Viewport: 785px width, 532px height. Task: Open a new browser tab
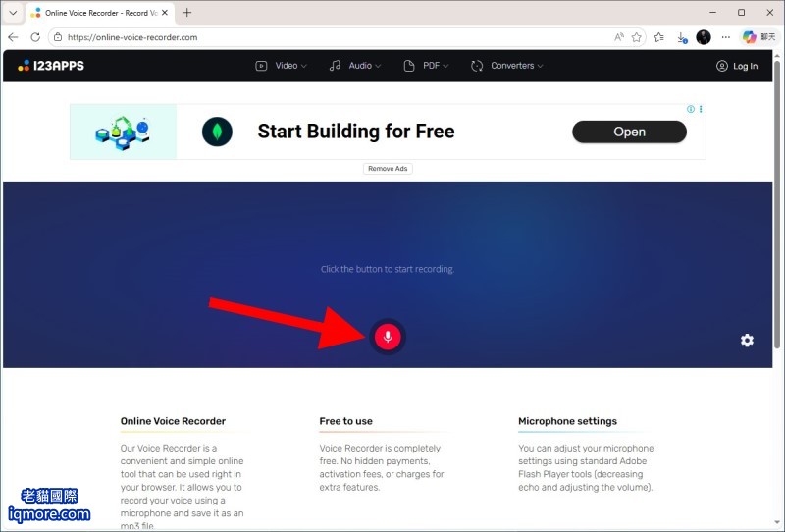(x=186, y=13)
